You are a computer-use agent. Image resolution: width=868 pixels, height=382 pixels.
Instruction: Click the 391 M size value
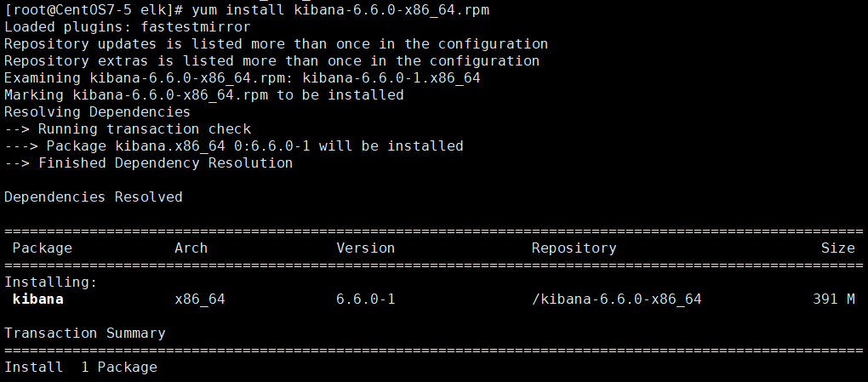pos(834,299)
